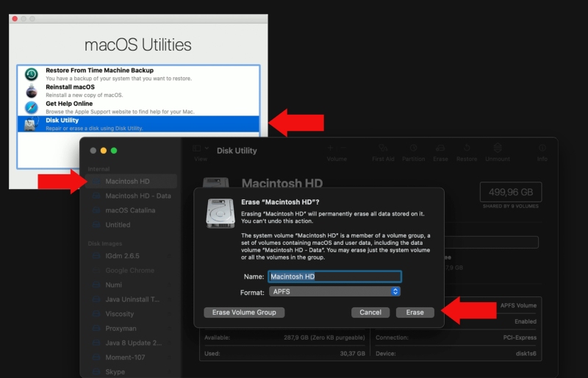Select the macOS Catalina volume in the sidebar
The height and width of the screenshot is (378, 588).
132,210
